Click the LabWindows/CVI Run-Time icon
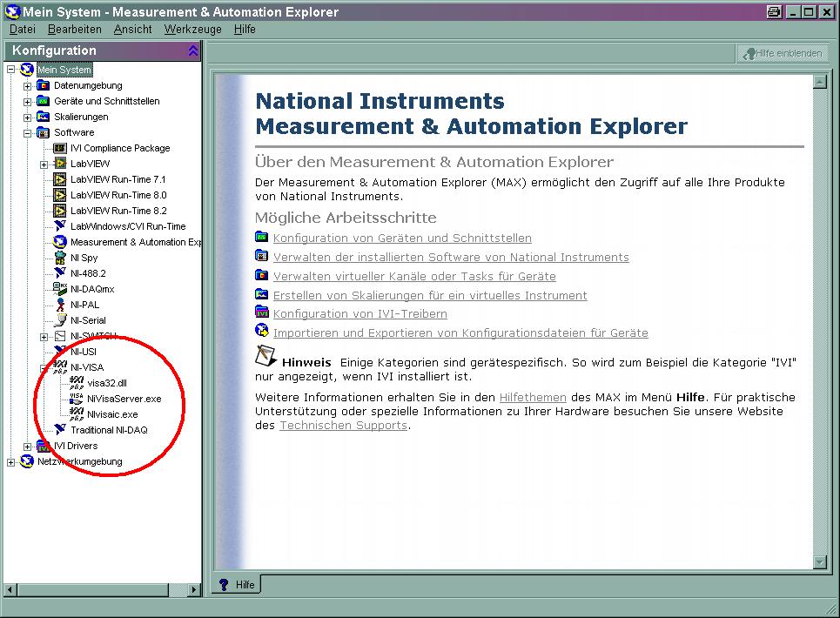840x618 pixels. pyautogui.click(x=60, y=226)
